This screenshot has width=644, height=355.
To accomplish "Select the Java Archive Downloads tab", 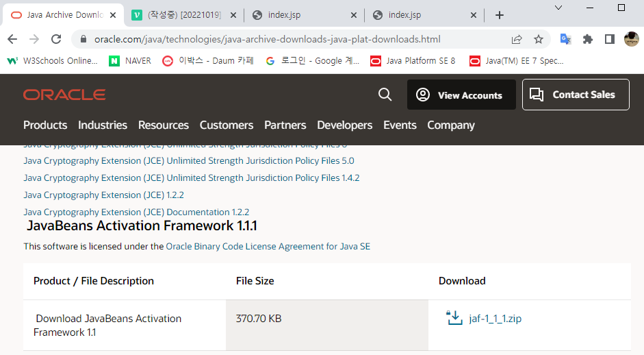I will pyautogui.click(x=64, y=15).
